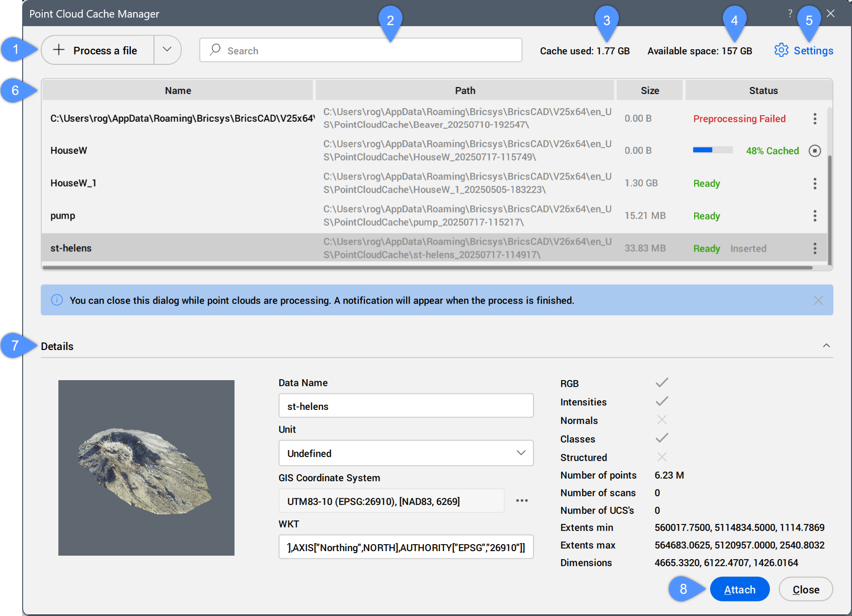The width and height of the screenshot is (852, 616).
Task: Sort the list by Name column
Action: 178,91
